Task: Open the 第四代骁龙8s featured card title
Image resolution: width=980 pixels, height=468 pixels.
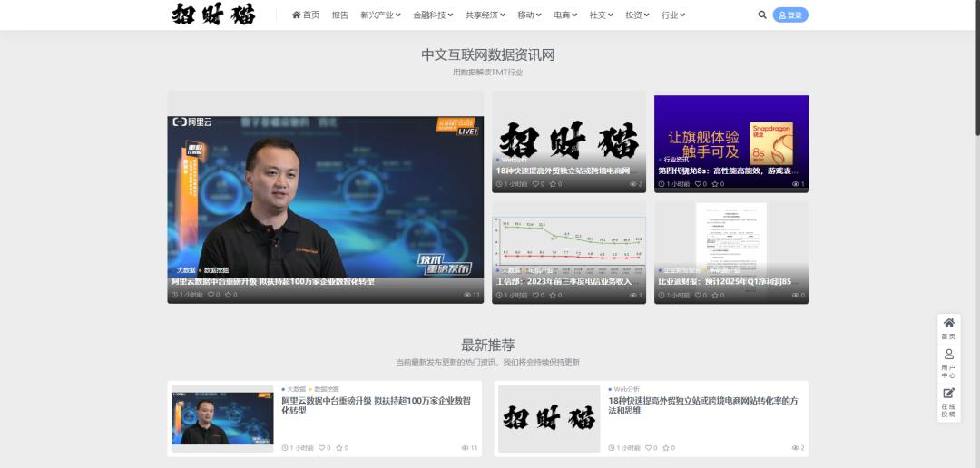Action: click(x=729, y=171)
